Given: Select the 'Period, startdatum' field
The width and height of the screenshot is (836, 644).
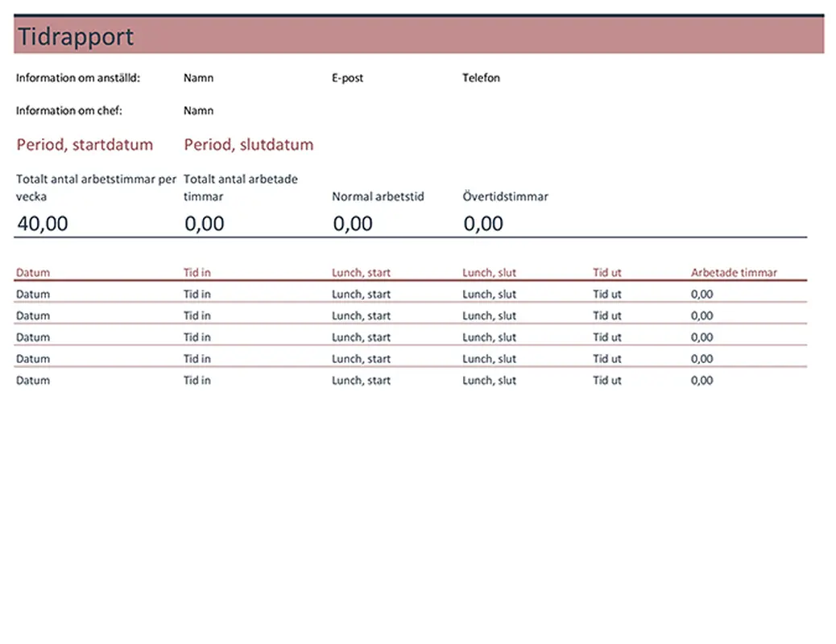Looking at the screenshot, I should click(x=85, y=145).
